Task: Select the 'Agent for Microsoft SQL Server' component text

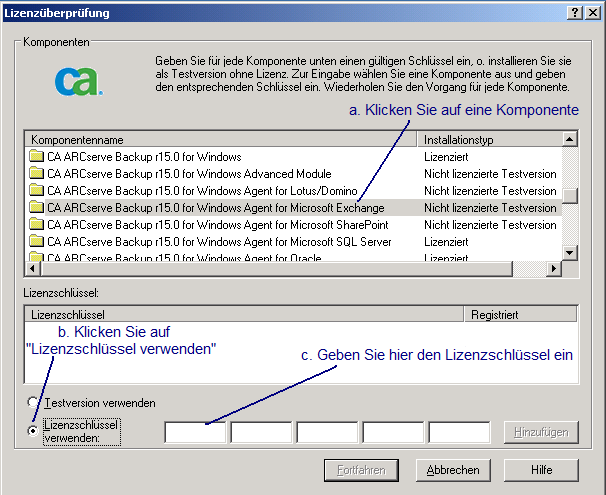Action: tap(219, 242)
